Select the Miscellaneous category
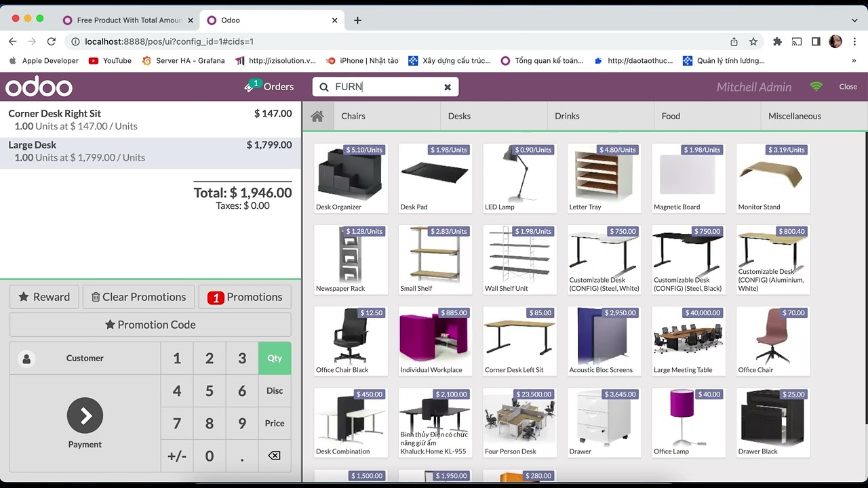The width and height of the screenshot is (868, 488). pyautogui.click(x=814, y=116)
